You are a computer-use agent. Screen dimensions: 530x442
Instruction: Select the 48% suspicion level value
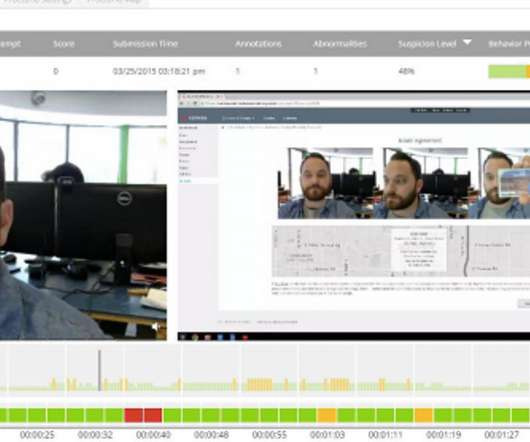(x=406, y=71)
